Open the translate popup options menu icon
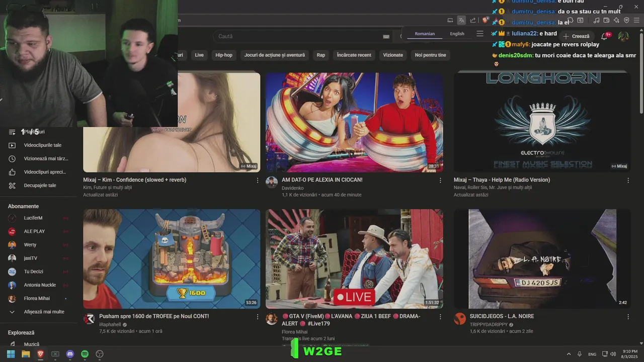 coord(480,34)
